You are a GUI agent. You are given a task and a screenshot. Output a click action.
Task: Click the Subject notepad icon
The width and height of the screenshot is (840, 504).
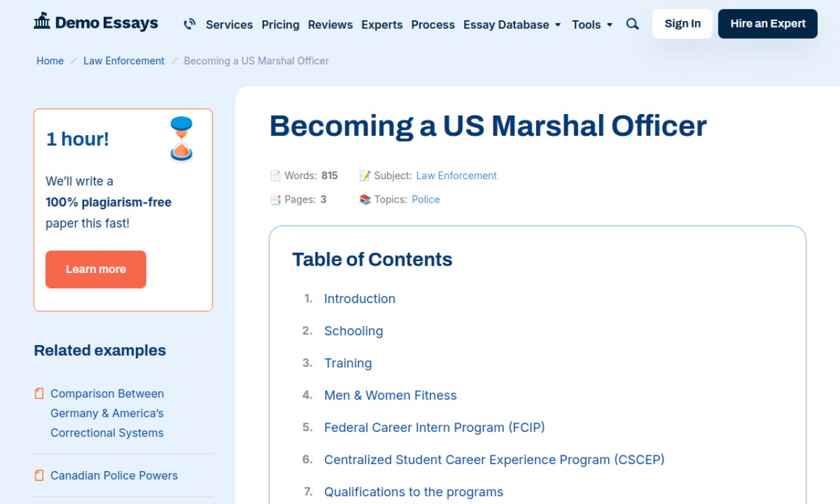365,176
